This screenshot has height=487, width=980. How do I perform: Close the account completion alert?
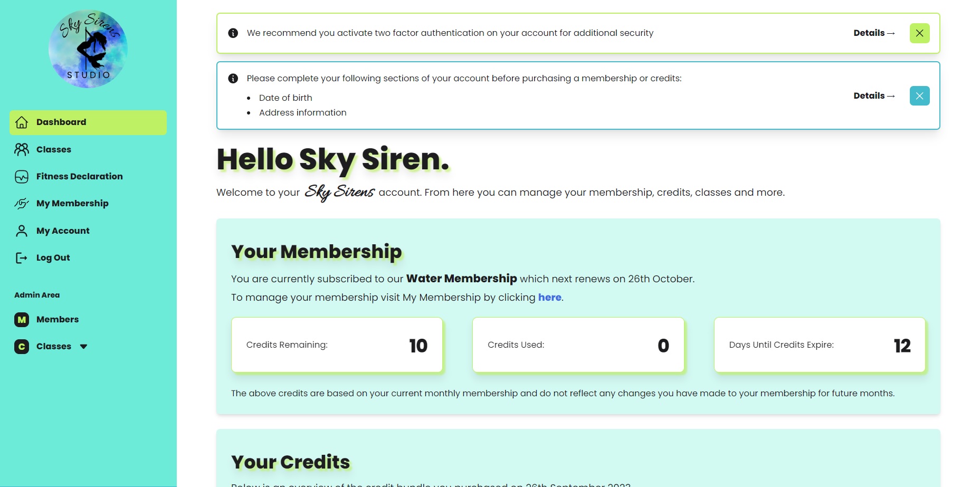click(x=919, y=96)
